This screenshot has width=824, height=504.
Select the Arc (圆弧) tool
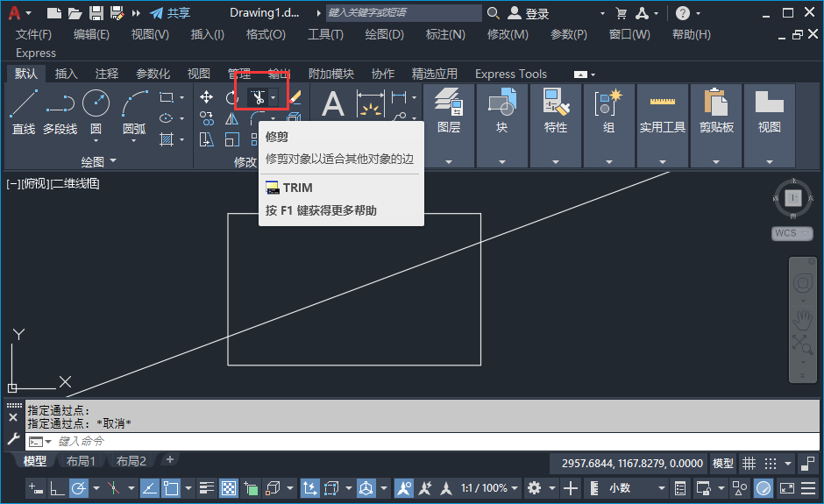[x=134, y=112]
